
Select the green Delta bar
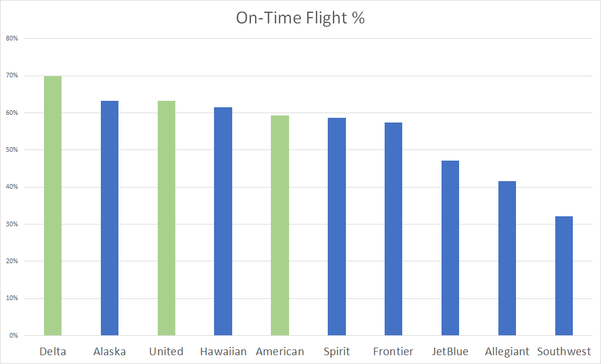53,205
